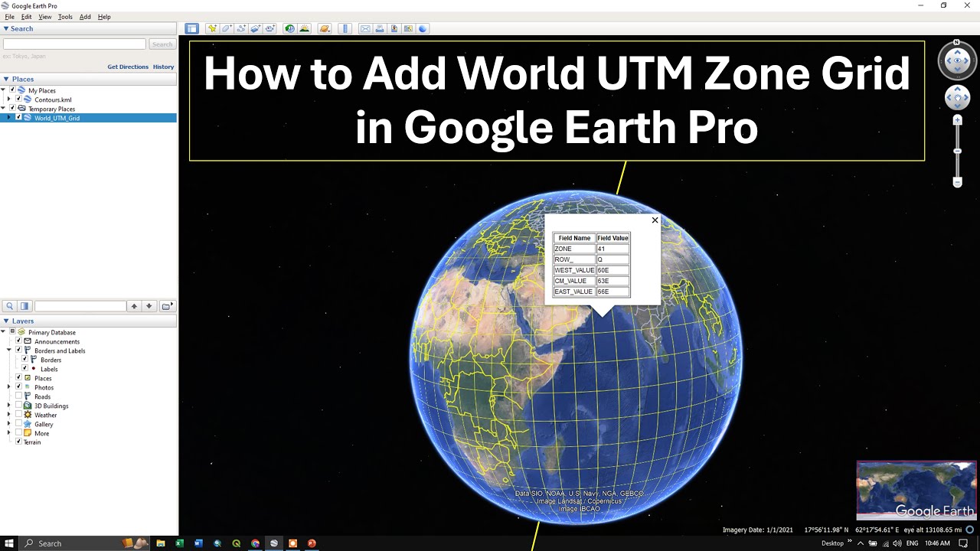This screenshot has width=980, height=551.
Task: Toggle the Terrain layer checkbox
Action: coord(18,442)
